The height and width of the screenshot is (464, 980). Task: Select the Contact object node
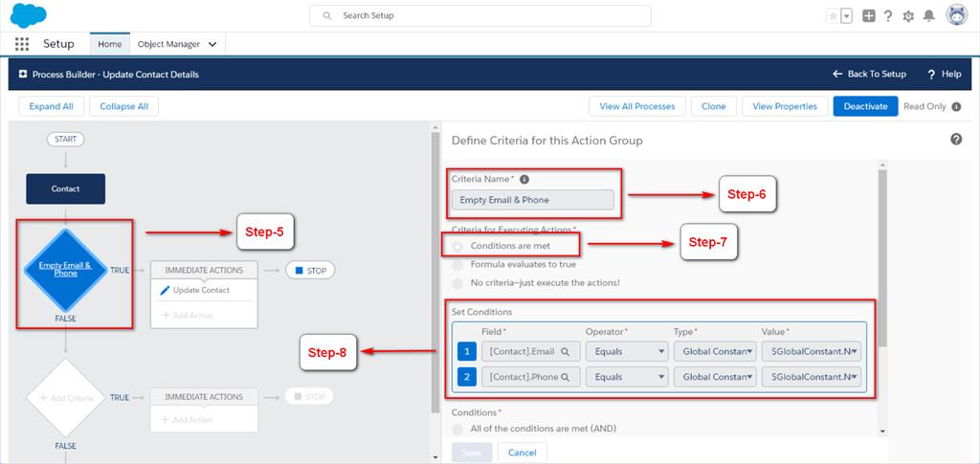click(66, 188)
